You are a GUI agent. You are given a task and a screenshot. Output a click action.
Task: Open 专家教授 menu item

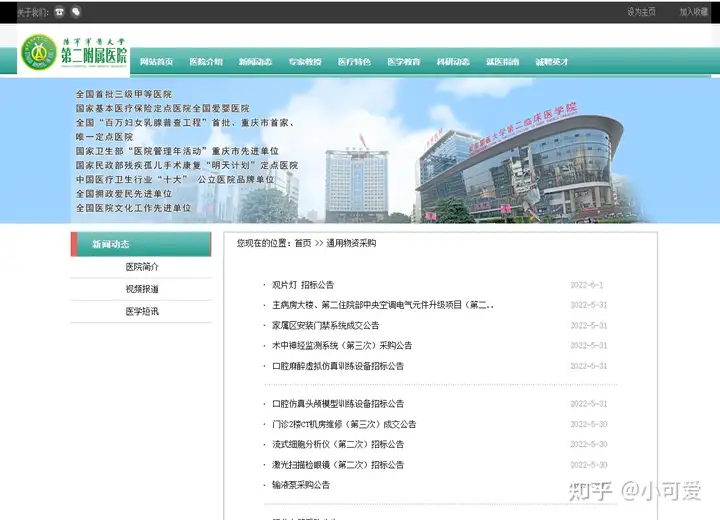[x=305, y=62]
